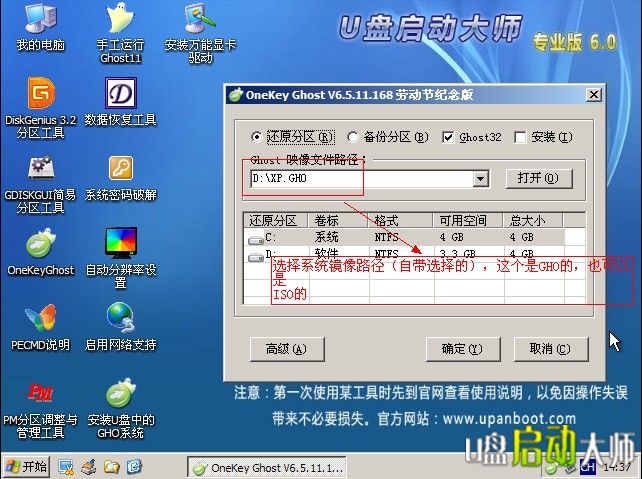Click OneKey Ghost taskbar button
Viewport: 642px width, 479px height.
(267, 467)
